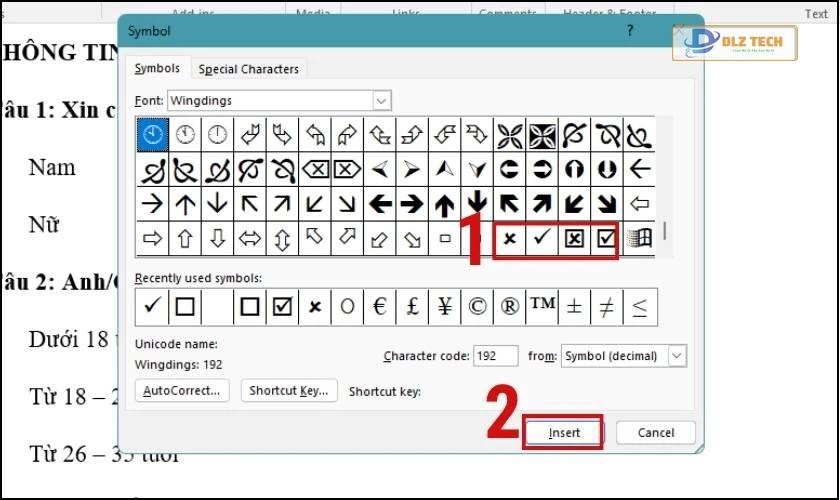Choose the euro sign from recently used symbols
The height and width of the screenshot is (500, 840).
click(380, 307)
